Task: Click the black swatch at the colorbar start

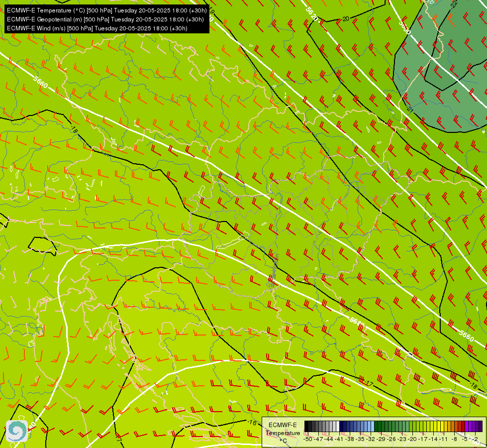Action: (306, 427)
